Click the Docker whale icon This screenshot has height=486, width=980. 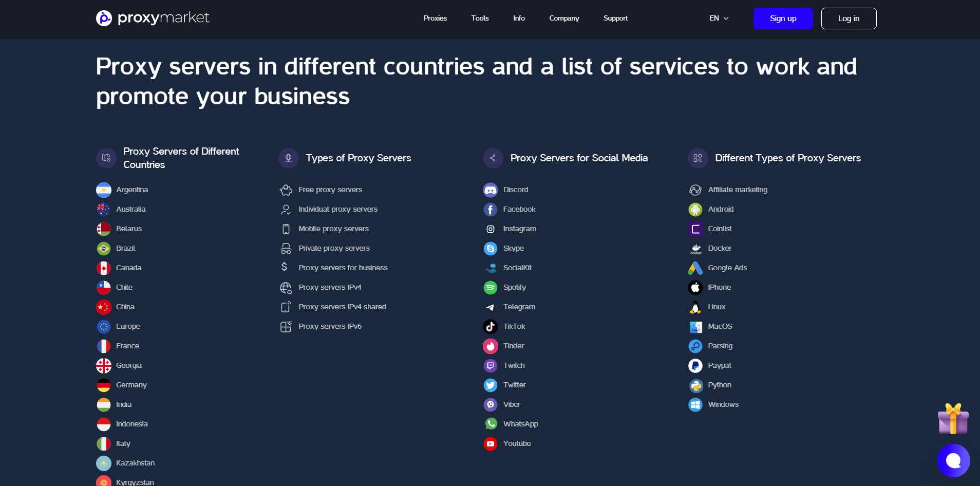click(x=695, y=249)
